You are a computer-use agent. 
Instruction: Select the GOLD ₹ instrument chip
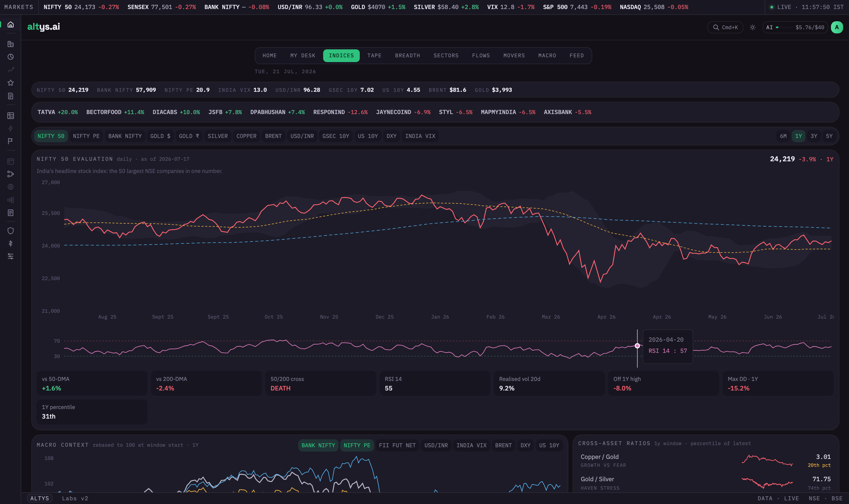pos(189,136)
